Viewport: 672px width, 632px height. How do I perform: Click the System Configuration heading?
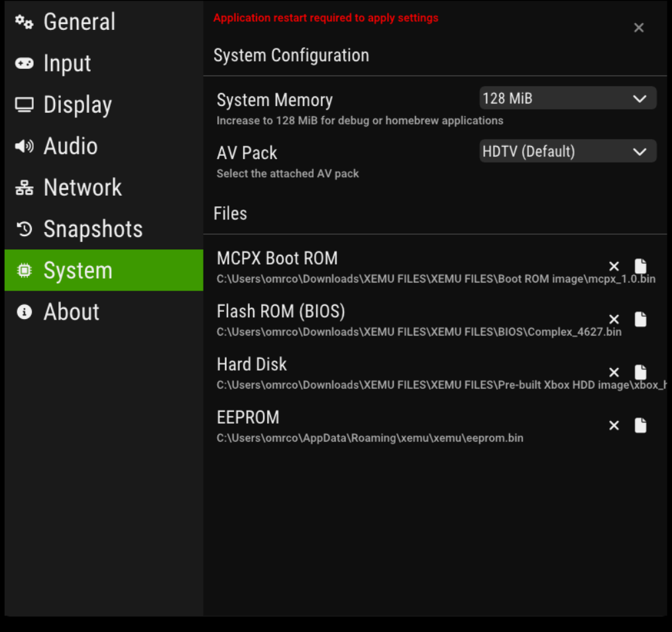292,56
